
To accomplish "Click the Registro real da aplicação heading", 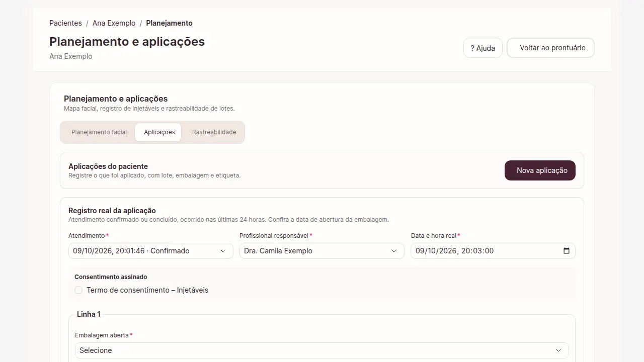I will pos(112,211).
